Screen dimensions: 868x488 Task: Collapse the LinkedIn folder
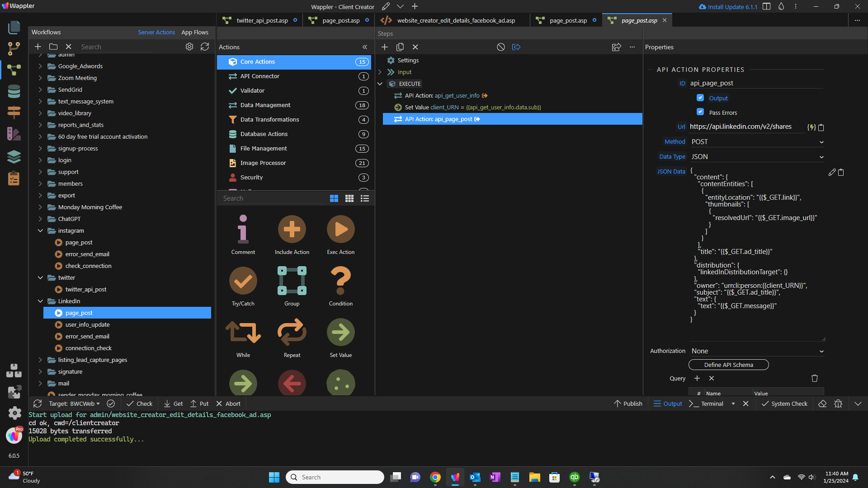tap(40, 301)
